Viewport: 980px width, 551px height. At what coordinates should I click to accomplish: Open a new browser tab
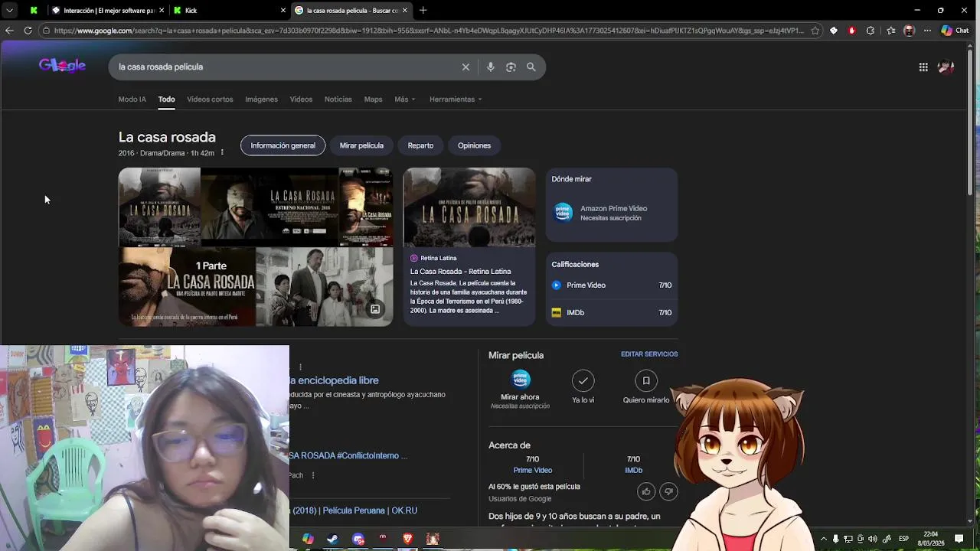(423, 10)
